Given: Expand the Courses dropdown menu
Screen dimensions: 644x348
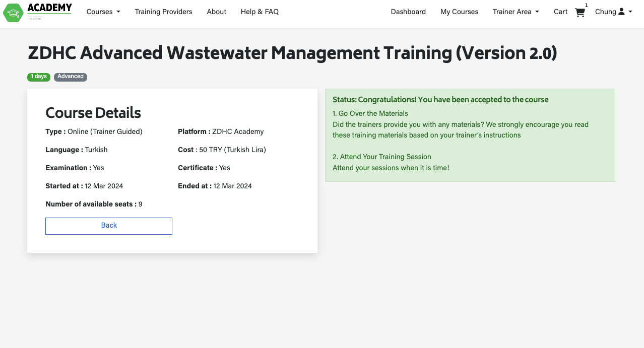Looking at the screenshot, I should (x=103, y=12).
